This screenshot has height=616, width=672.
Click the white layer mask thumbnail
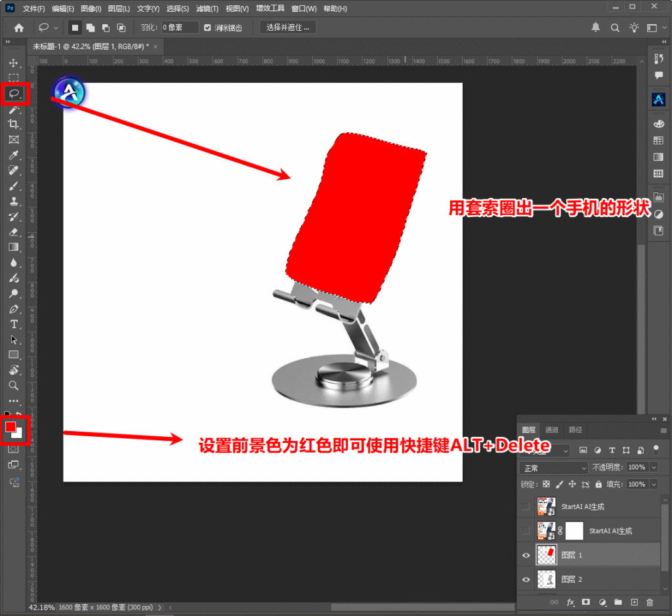pos(574,531)
